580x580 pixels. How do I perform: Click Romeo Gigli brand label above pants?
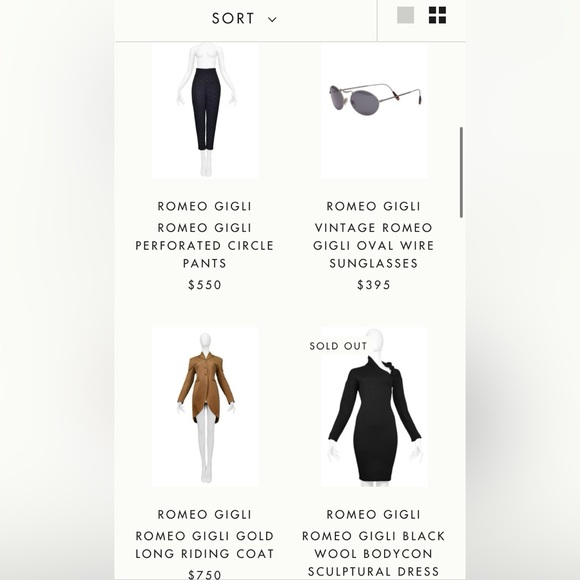(x=205, y=206)
